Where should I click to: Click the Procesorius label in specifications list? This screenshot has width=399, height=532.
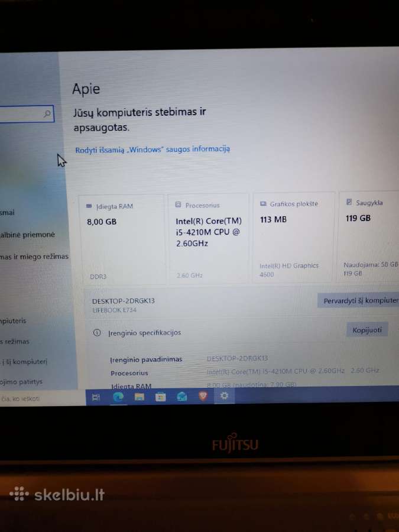pyautogui.click(x=129, y=373)
